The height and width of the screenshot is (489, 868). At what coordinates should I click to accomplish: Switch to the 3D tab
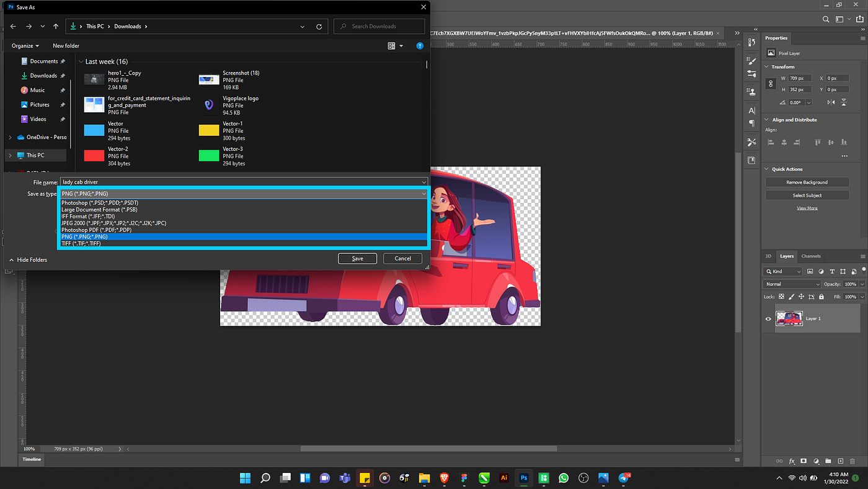tap(768, 256)
